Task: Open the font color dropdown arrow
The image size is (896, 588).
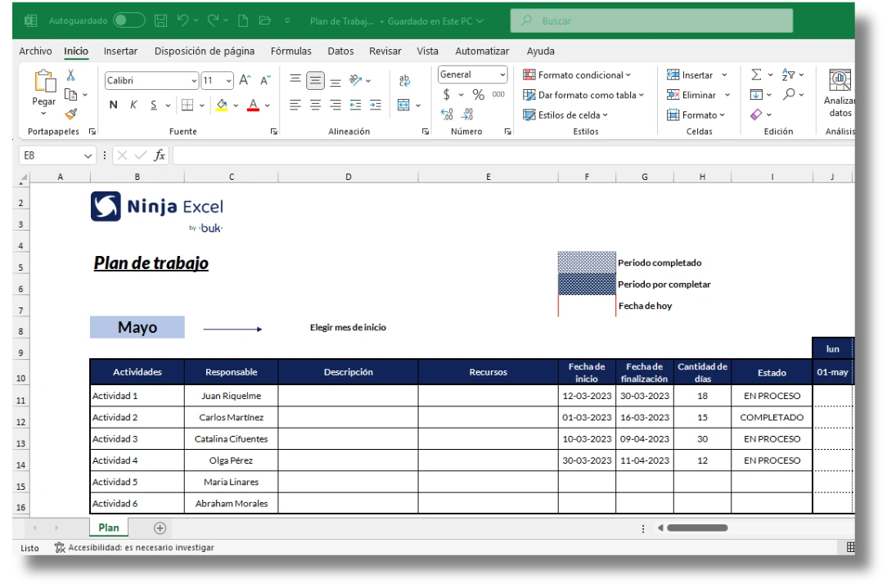Action: 268,105
